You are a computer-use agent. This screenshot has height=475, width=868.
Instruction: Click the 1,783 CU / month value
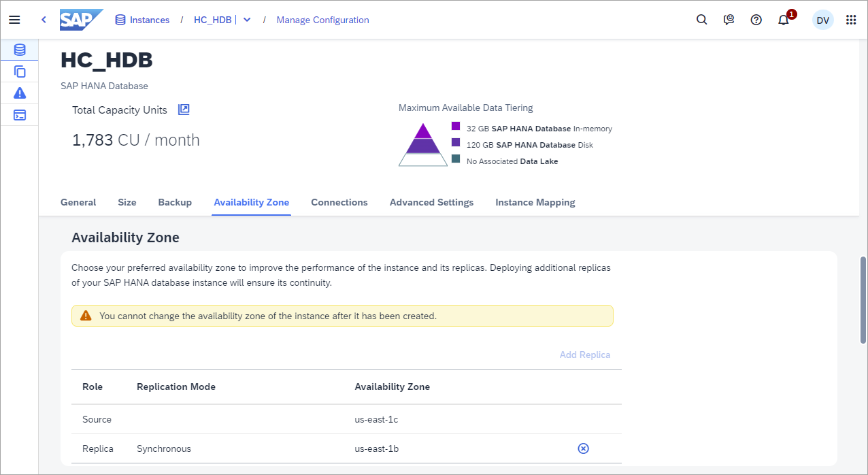pos(136,140)
